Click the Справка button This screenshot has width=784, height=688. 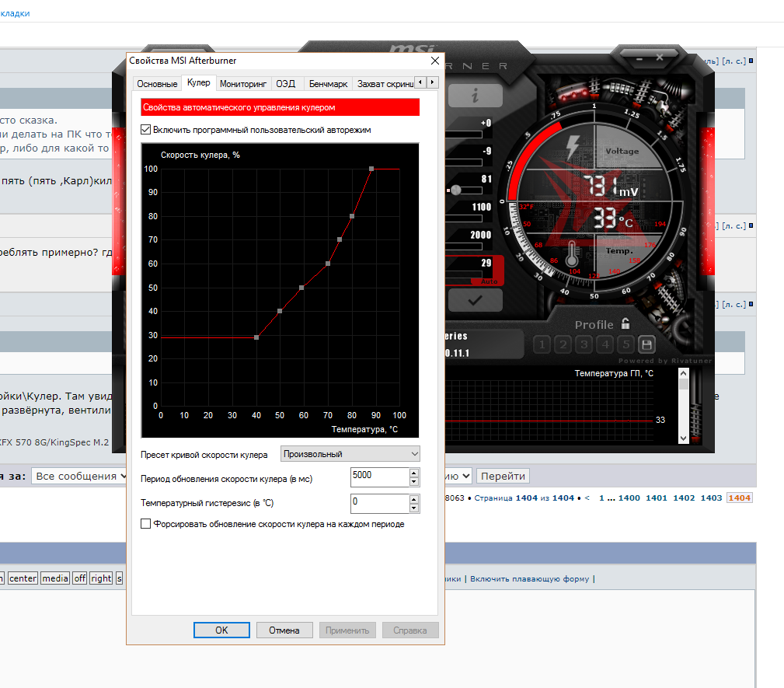(410, 630)
